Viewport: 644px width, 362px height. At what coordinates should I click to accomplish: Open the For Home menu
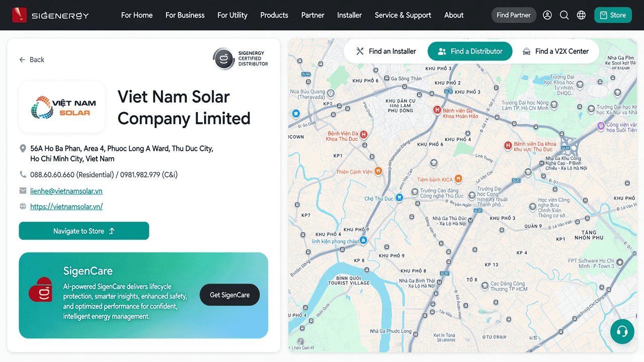click(137, 15)
